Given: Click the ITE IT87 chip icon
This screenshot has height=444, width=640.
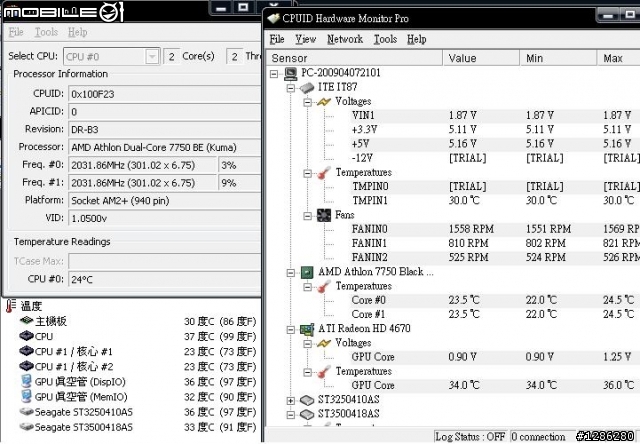Looking at the screenshot, I should tap(307, 87).
